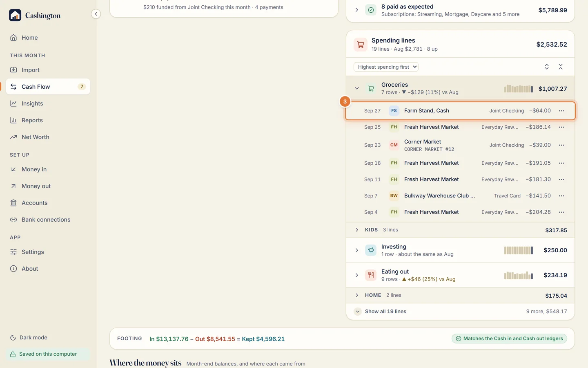Click Matches the Cash in and Cash out ledgers badge
The width and height of the screenshot is (588, 368).
point(509,339)
